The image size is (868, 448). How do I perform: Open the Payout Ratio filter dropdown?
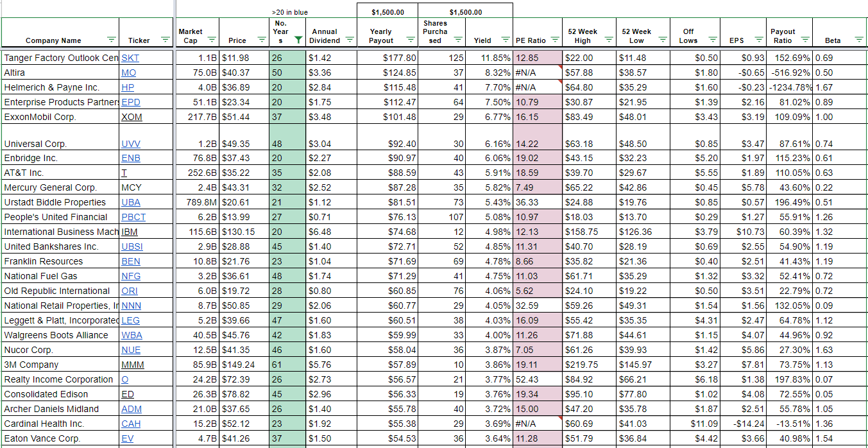(804, 40)
